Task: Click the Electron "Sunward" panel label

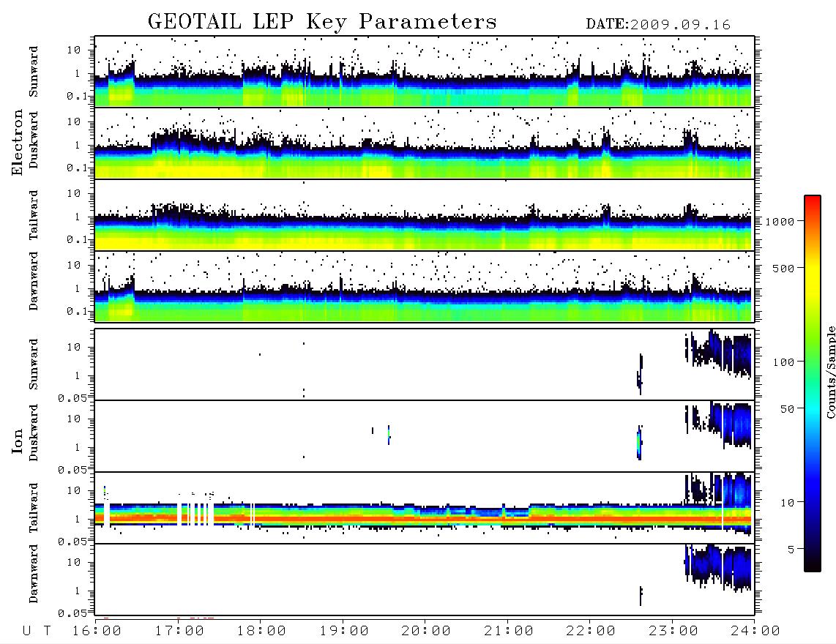Action: click(34, 72)
